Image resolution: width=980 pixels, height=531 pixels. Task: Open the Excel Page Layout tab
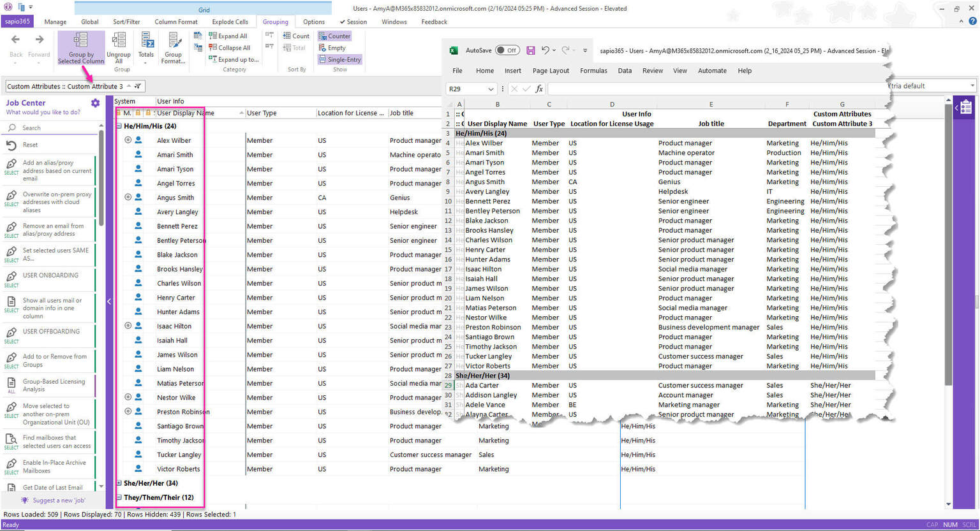pos(551,71)
